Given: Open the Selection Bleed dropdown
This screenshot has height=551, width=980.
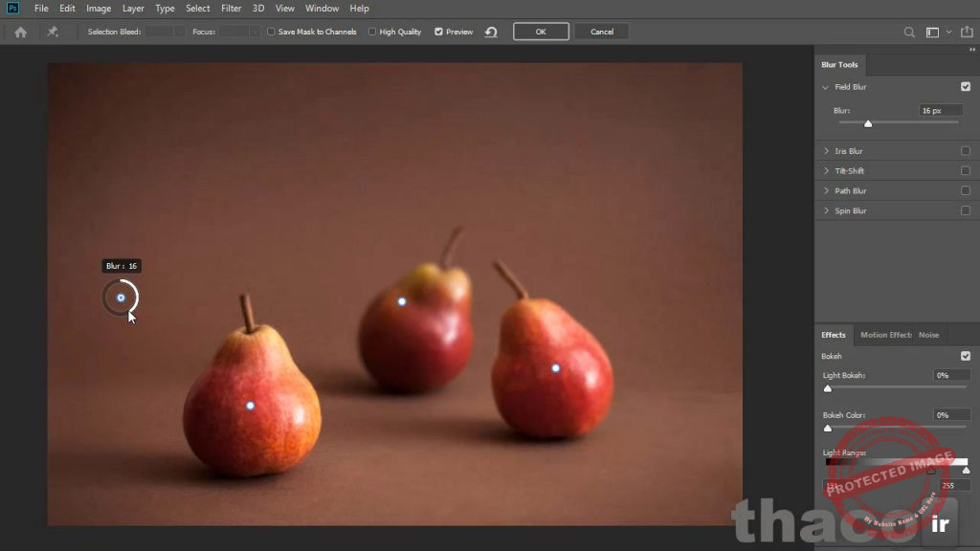Looking at the screenshot, I should pos(178,32).
